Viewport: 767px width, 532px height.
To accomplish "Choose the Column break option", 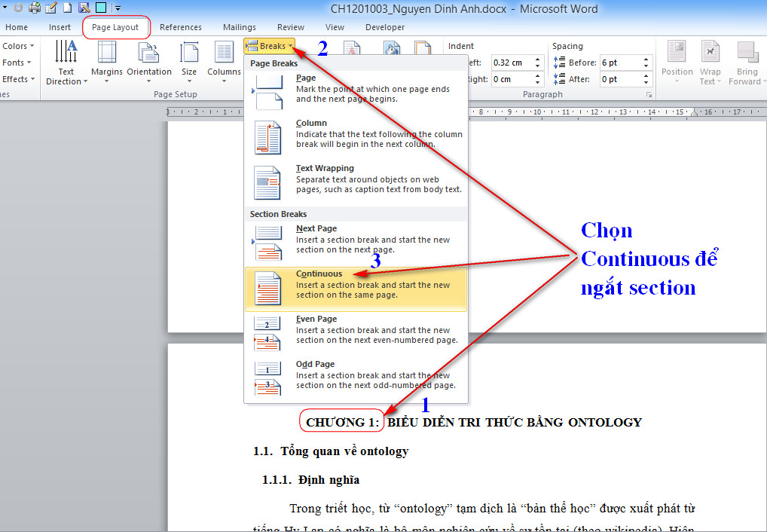I will click(356, 136).
